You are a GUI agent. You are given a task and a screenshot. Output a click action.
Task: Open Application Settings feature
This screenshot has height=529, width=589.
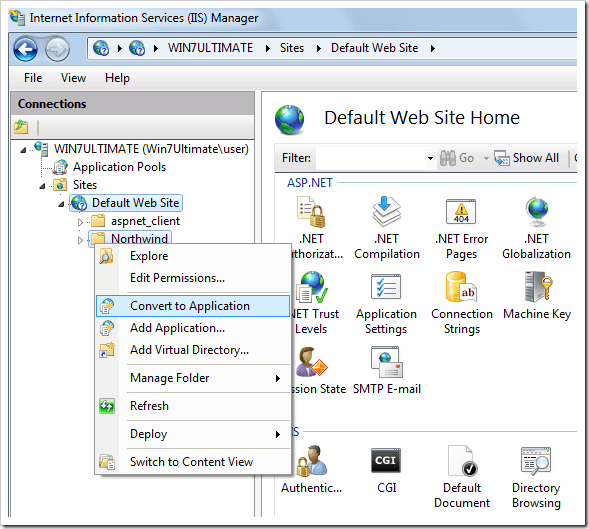coord(386,304)
